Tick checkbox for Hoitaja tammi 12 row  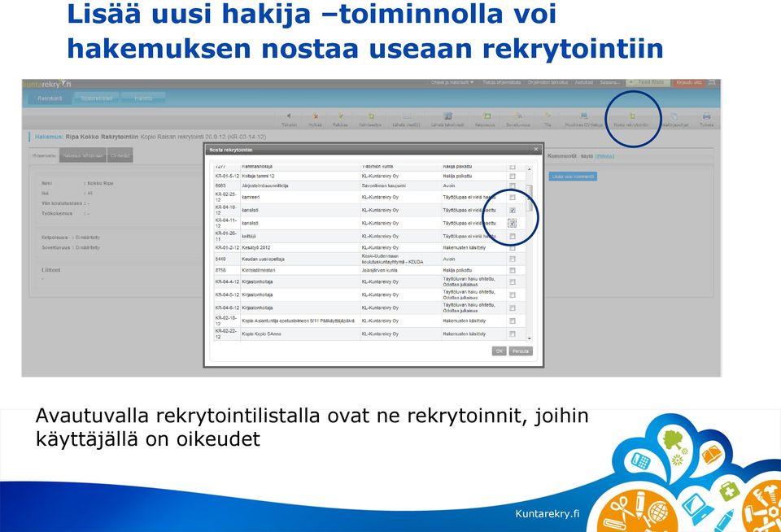click(x=513, y=176)
